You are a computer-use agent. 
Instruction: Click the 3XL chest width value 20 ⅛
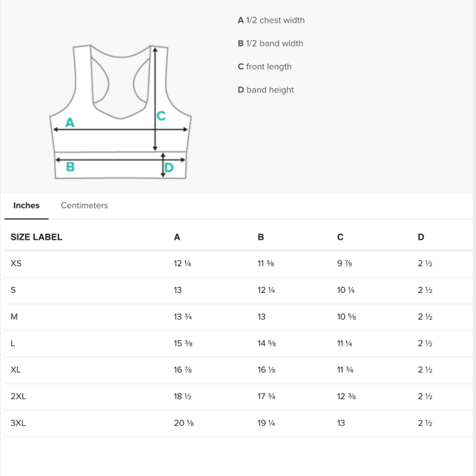pos(184,423)
